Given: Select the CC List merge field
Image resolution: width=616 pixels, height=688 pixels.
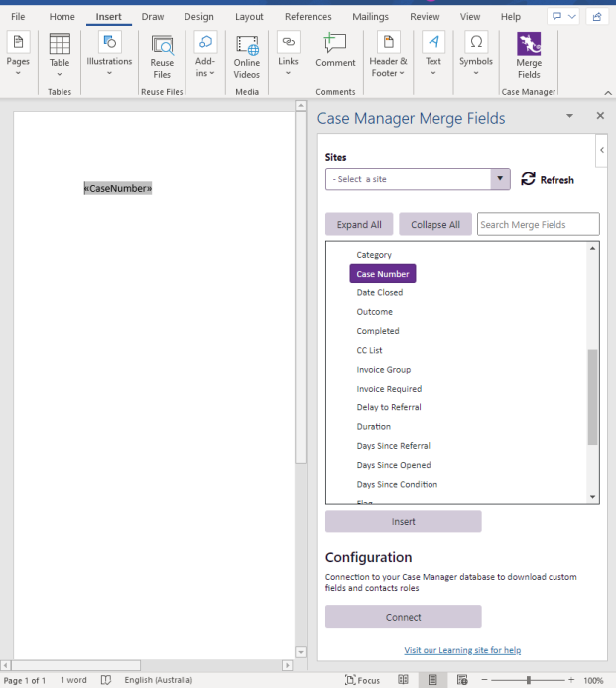Looking at the screenshot, I should point(369,350).
